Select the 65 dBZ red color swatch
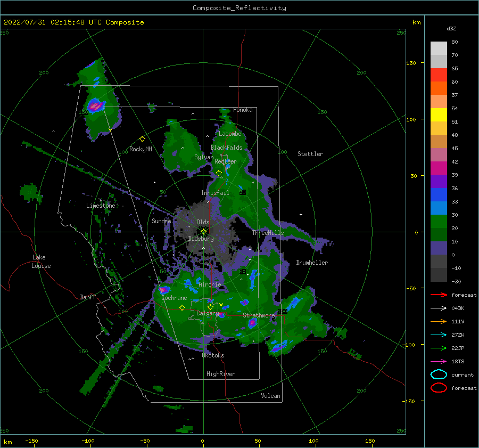Screen dimensions: 479x448 [x=439, y=75]
